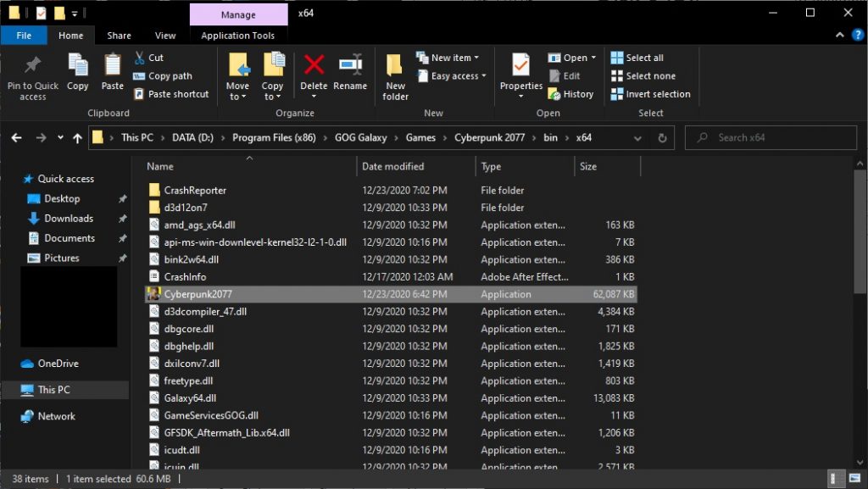The height and width of the screenshot is (489, 868).
Task: Click the Search x64 field
Action: coord(771,138)
